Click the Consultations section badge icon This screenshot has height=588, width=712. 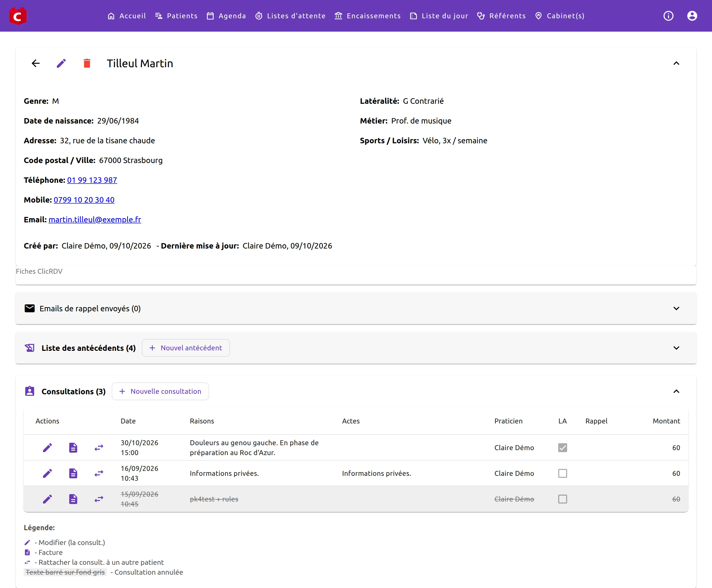(30, 391)
